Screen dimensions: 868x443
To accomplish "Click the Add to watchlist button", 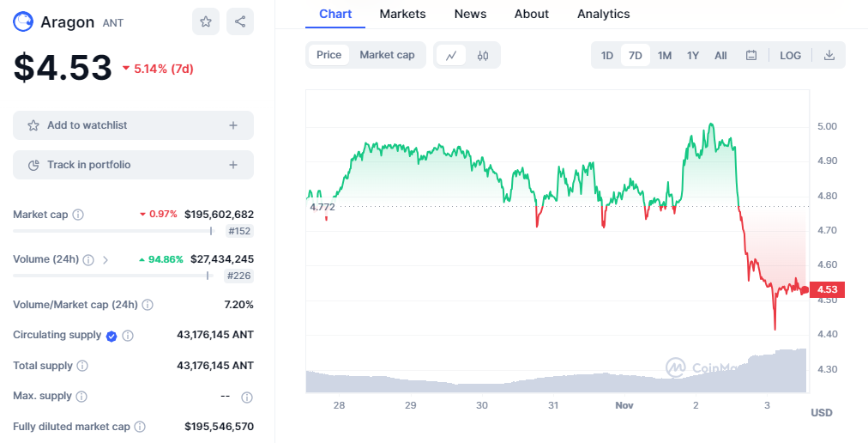I will (134, 125).
